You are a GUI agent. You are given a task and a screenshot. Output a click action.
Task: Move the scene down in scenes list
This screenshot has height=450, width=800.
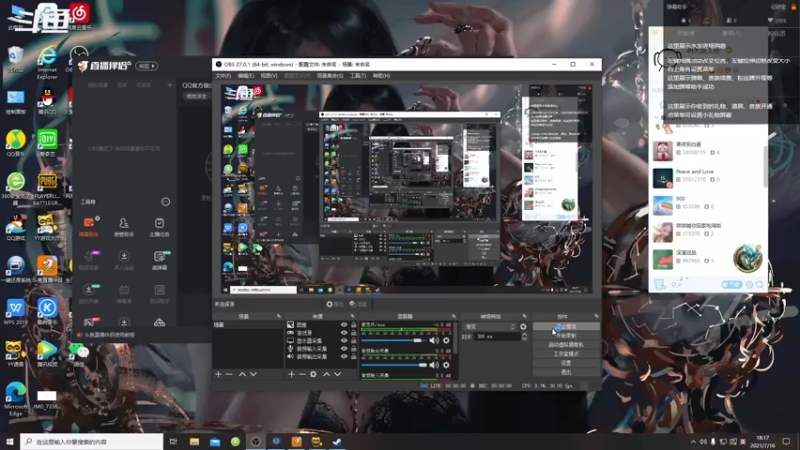click(x=253, y=374)
